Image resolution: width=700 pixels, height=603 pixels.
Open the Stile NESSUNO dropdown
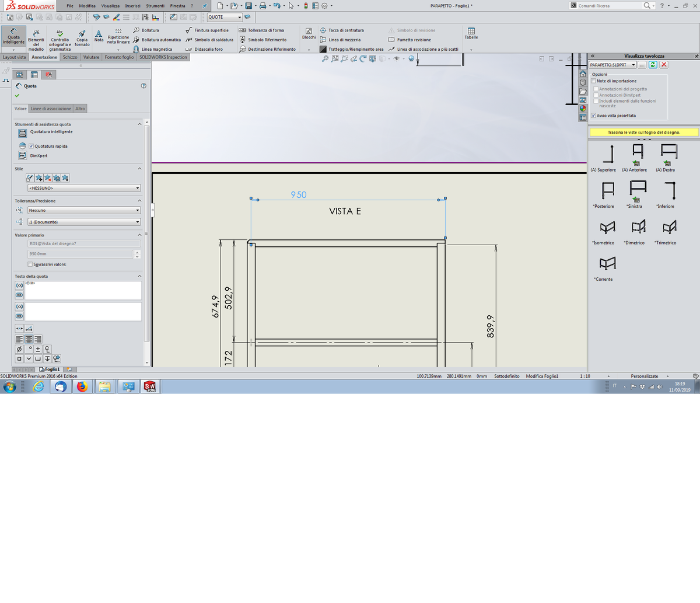[84, 188]
